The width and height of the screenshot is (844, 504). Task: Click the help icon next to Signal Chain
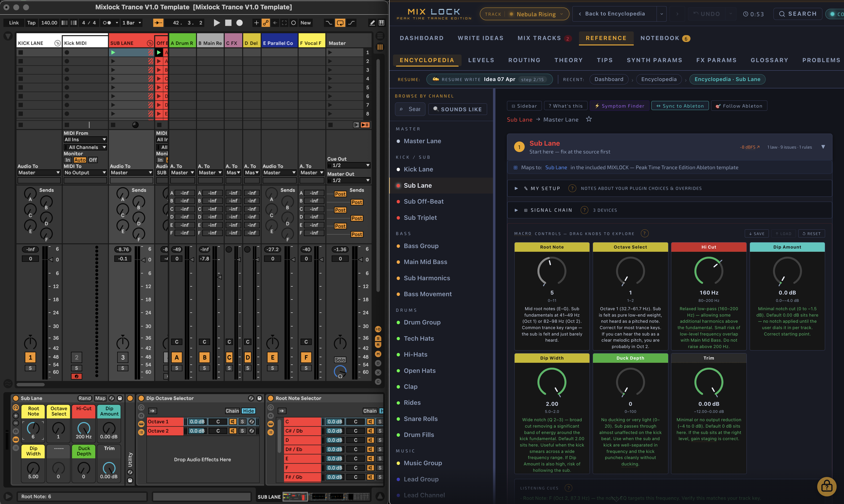point(584,210)
